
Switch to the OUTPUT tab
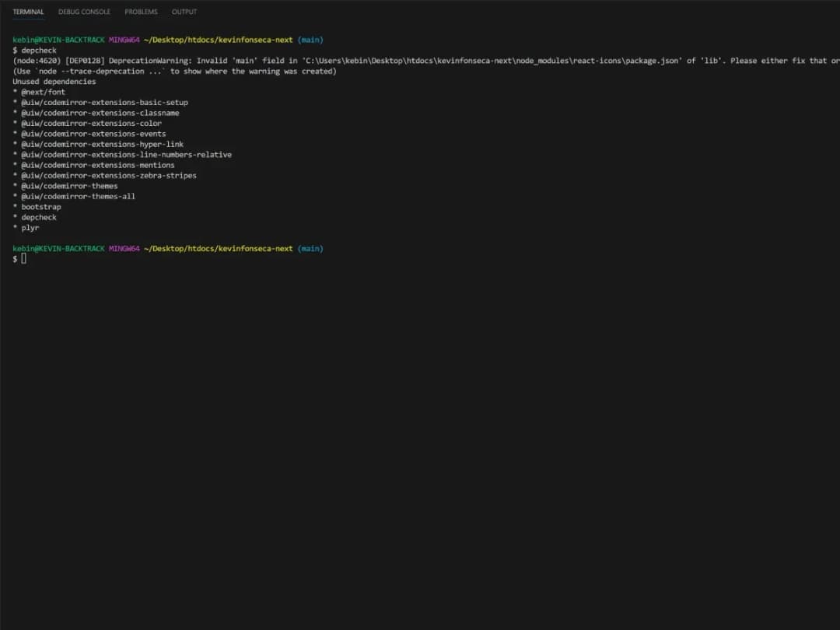coord(184,11)
